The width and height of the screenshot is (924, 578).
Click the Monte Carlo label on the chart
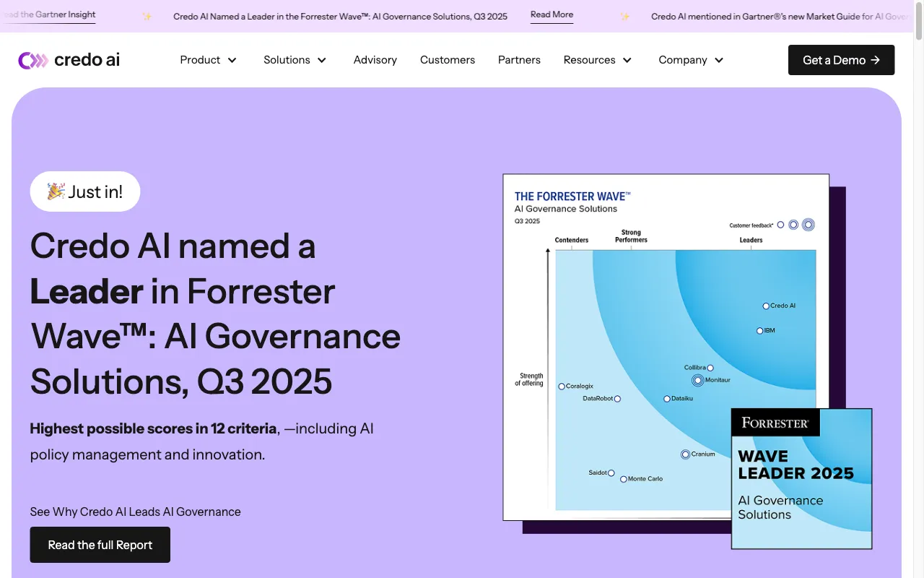pyautogui.click(x=645, y=479)
